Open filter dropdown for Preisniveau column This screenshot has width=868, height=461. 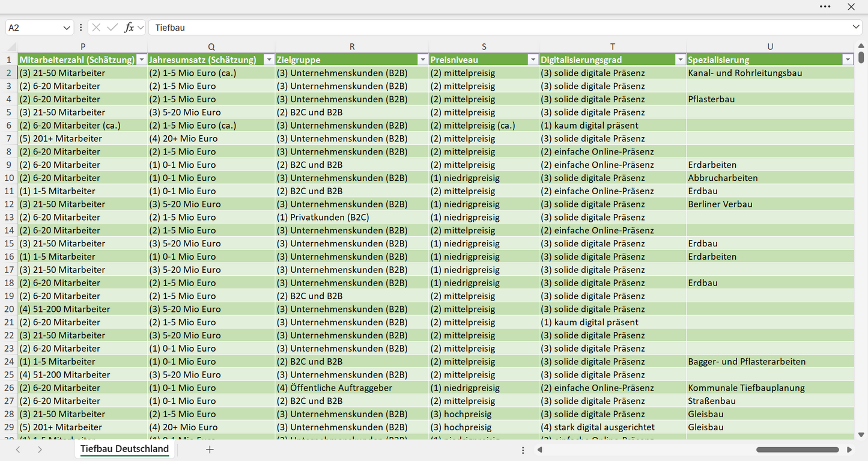pyautogui.click(x=533, y=60)
